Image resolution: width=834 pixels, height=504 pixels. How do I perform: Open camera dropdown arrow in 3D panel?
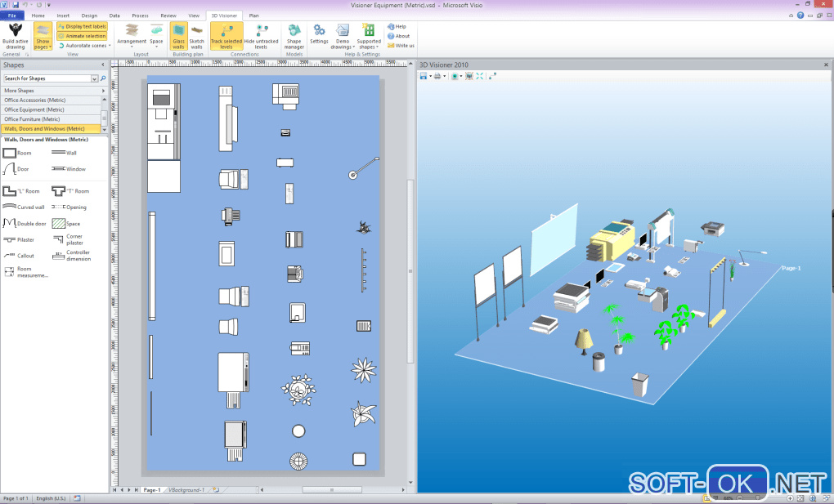point(460,76)
